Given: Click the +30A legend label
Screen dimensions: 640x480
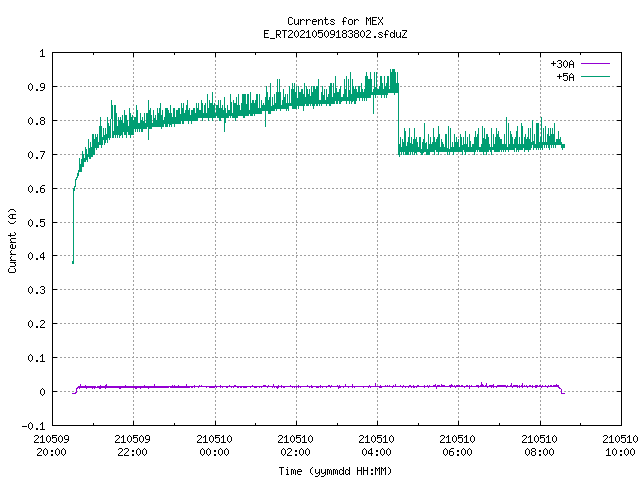Looking at the screenshot, I should [x=562, y=64].
